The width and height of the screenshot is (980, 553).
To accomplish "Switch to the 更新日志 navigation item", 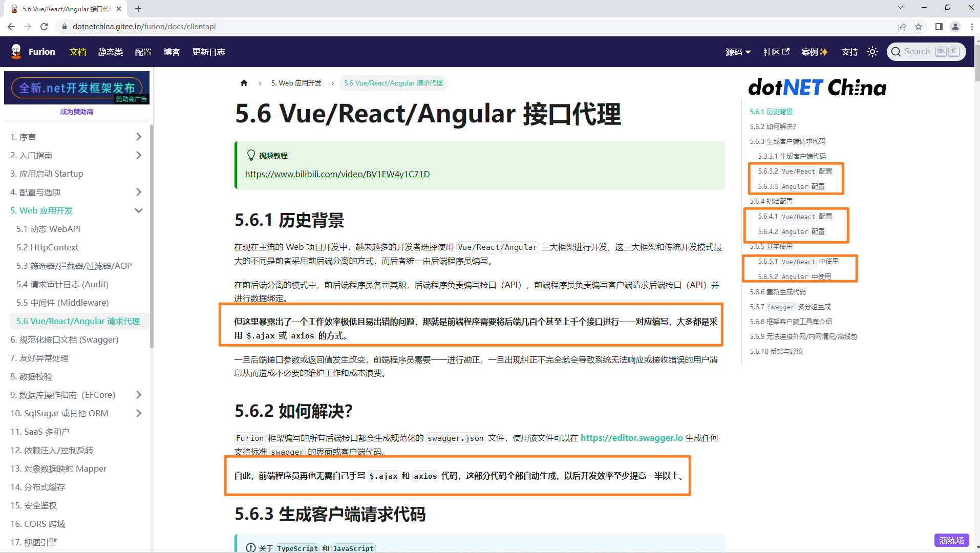I will click(x=208, y=51).
